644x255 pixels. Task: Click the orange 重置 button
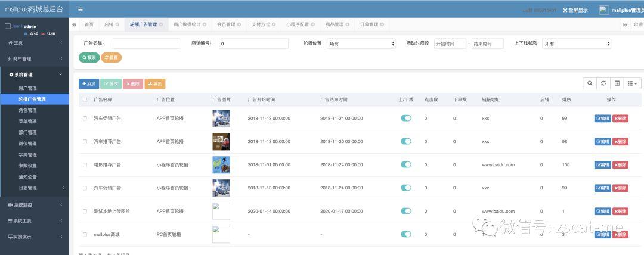point(112,57)
